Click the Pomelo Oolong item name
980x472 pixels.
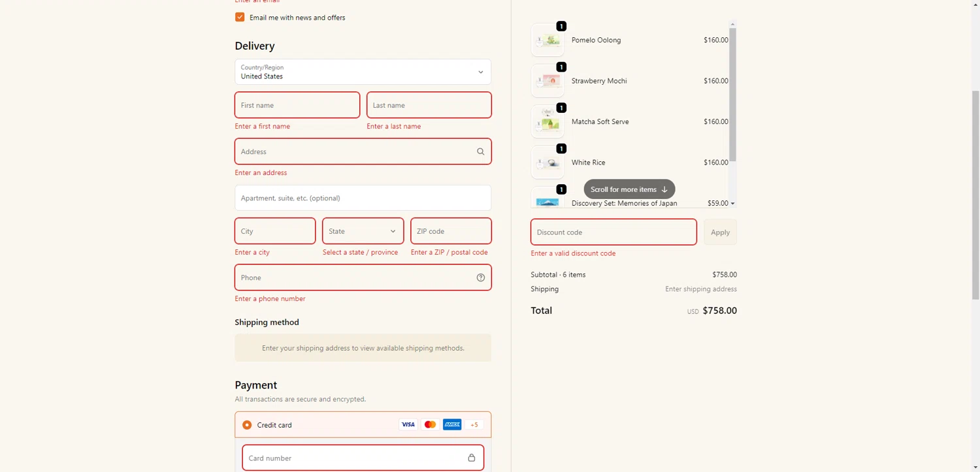pos(596,40)
